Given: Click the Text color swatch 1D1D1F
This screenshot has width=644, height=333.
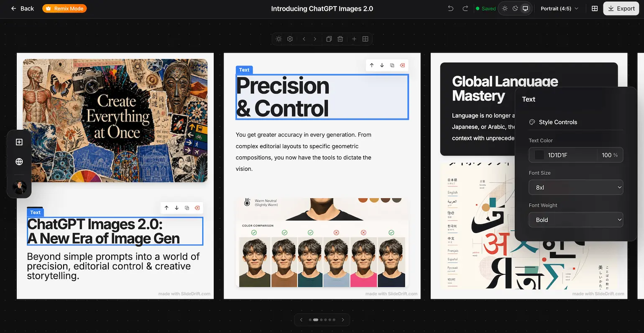Looking at the screenshot, I should (539, 155).
